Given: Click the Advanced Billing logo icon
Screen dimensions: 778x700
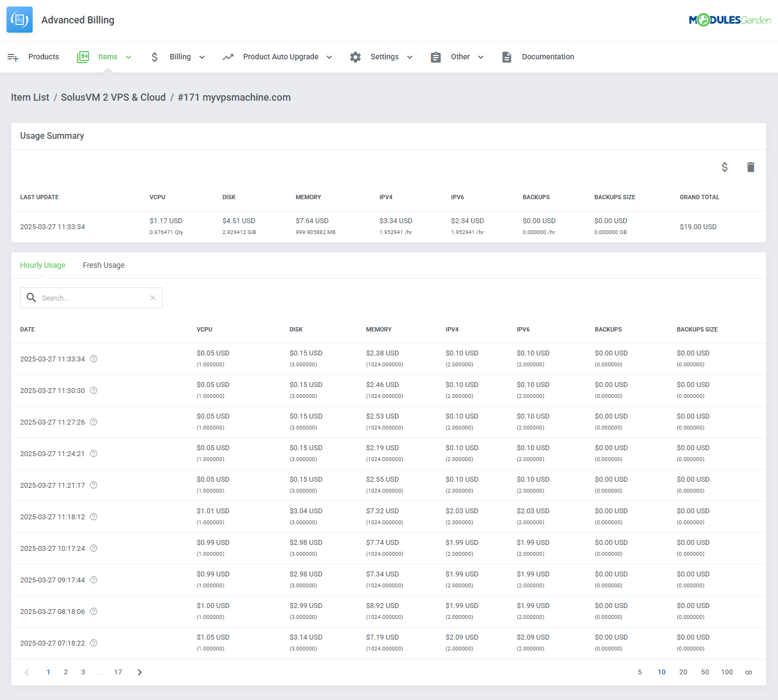Looking at the screenshot, I should point(20,20).
